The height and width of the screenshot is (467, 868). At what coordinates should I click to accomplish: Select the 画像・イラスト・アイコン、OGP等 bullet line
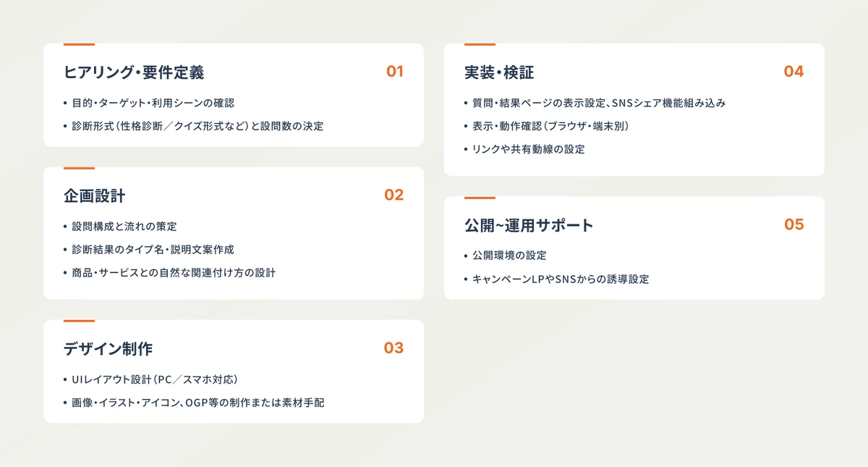pyautogui.click(x=198, y=403)
